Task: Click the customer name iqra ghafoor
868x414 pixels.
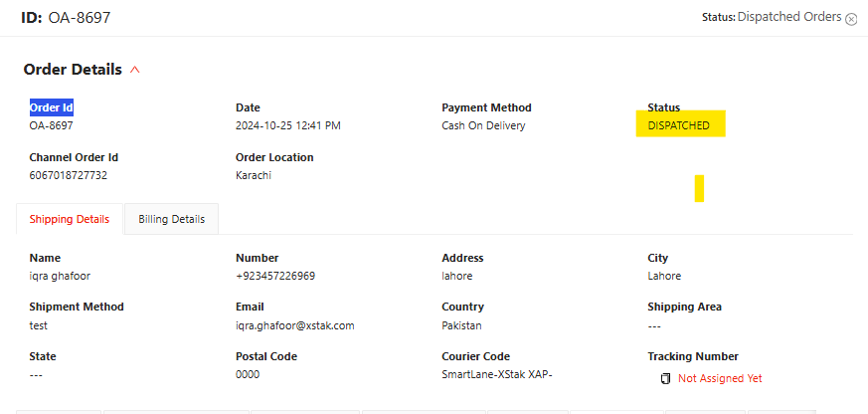Action: coord(60,276)
